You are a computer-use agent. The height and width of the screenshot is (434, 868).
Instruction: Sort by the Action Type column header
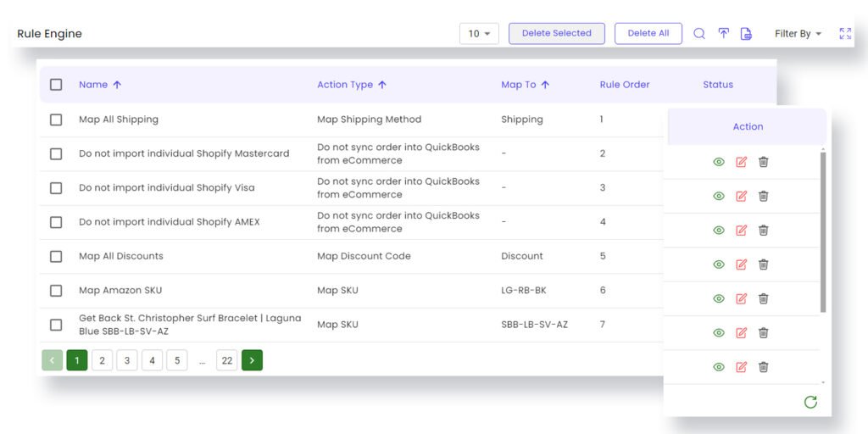pyautogui.click(x=352, y=85)
